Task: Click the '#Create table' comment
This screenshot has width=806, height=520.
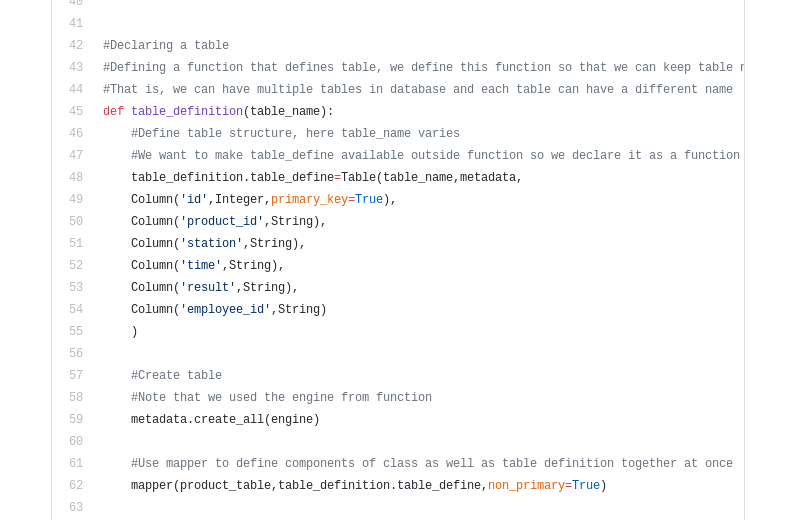Action: [x=176, y=375]
